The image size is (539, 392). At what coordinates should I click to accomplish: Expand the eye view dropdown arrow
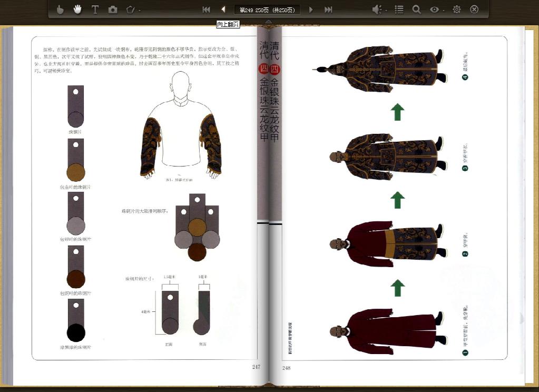tap(444, 11)
